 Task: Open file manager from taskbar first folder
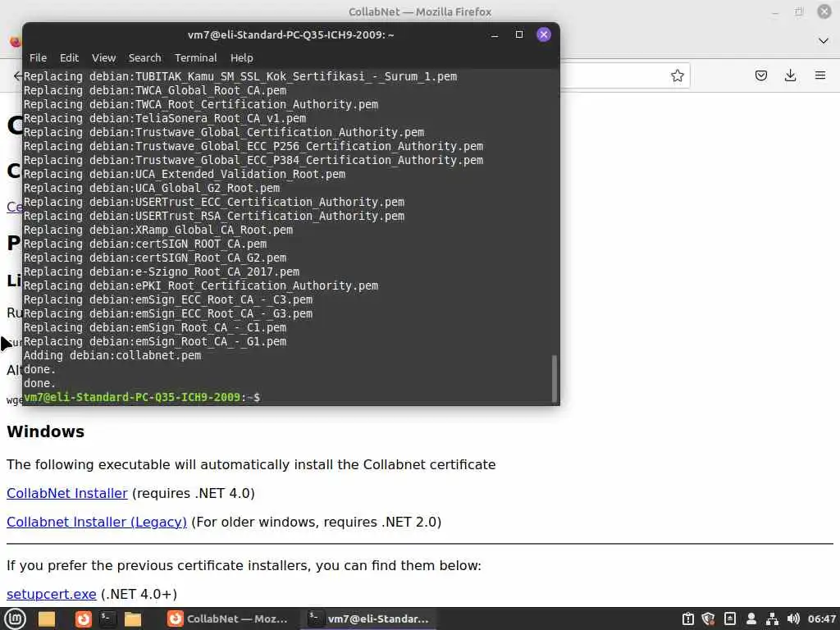point(47,619)
